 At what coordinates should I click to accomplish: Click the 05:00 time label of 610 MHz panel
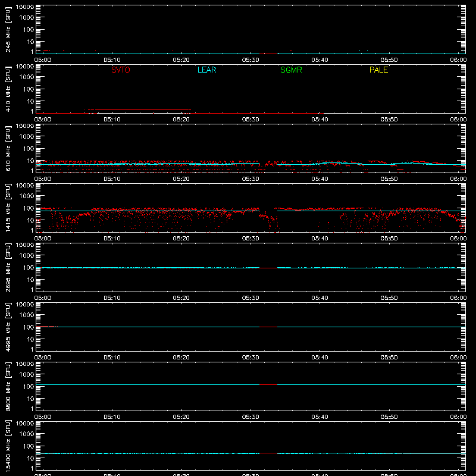(x=43, y=179)
